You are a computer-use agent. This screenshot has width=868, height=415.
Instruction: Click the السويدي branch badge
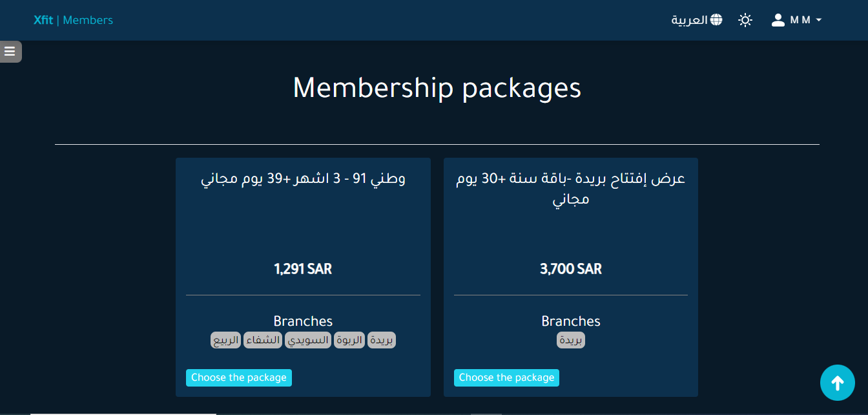click(308, 340)
